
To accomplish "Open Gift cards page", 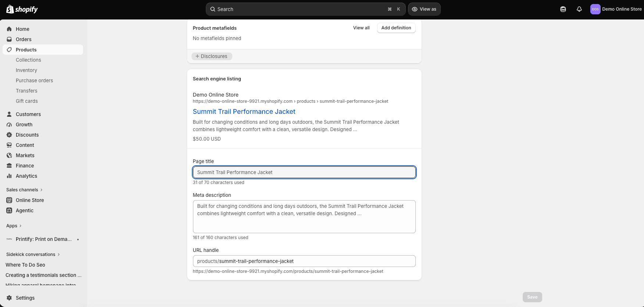I will [27, 101].
